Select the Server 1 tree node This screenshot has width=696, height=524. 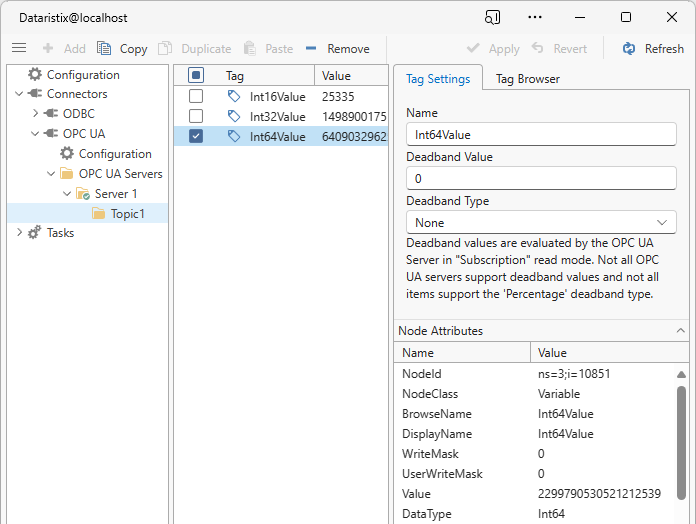(115, 193)
